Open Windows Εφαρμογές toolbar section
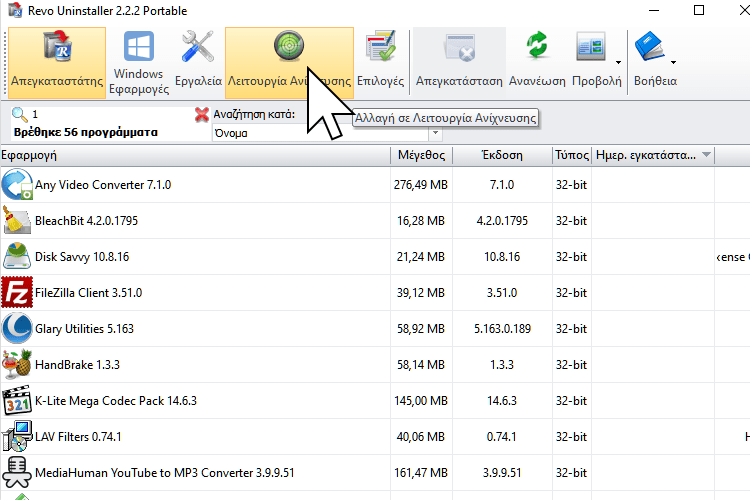750x500 pixels. [139, 63]
